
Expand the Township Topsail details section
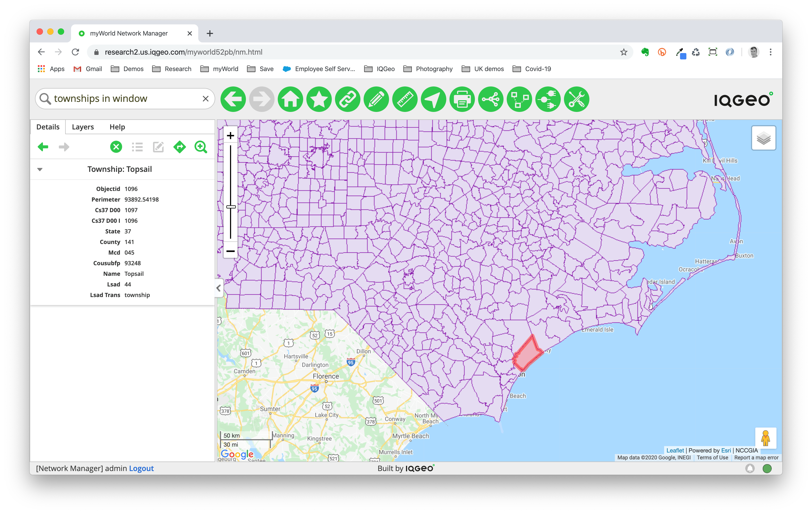point(40,169)
